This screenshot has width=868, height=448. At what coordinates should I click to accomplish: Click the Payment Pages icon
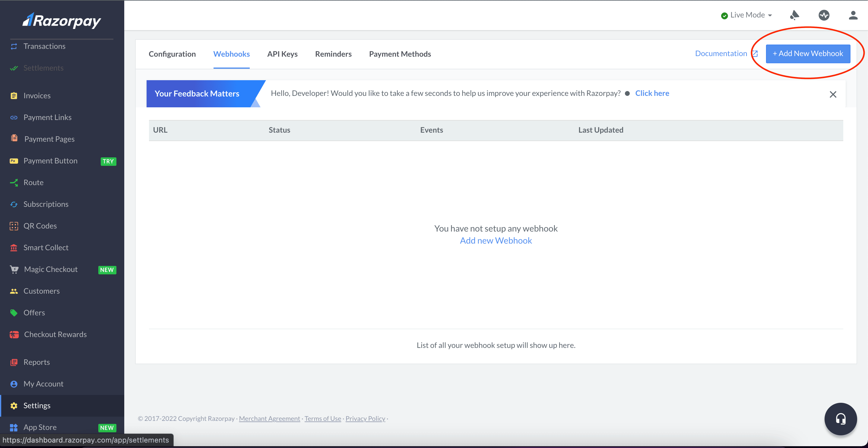pyautogui.click(x=14, y=138)
